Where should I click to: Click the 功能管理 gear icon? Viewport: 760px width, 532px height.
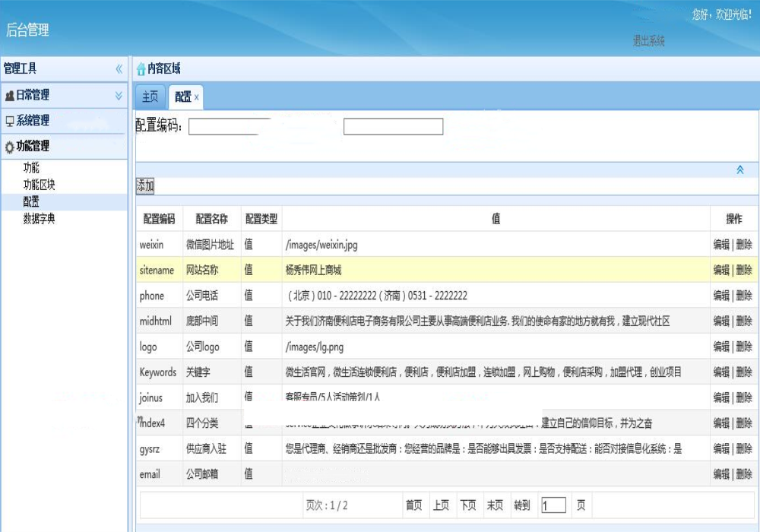10,147
